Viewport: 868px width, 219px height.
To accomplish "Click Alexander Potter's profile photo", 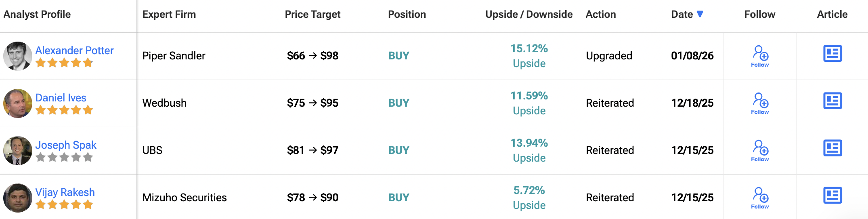I will [17, 56].
